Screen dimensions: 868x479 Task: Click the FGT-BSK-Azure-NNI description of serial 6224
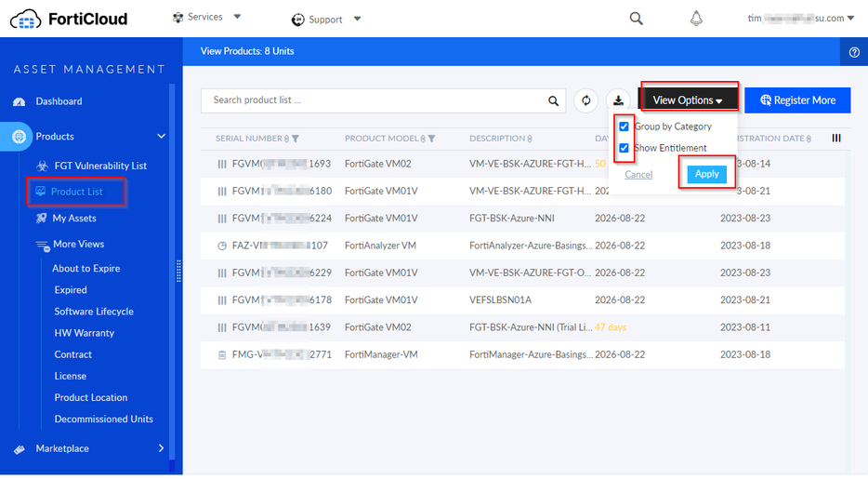click(511, 219)
